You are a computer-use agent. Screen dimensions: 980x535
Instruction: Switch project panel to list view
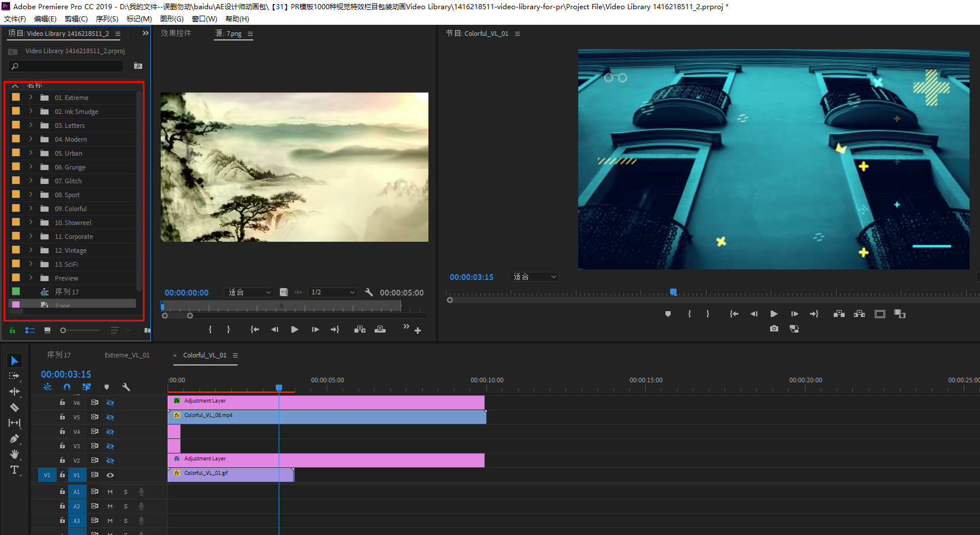click(x=30, y=330)
